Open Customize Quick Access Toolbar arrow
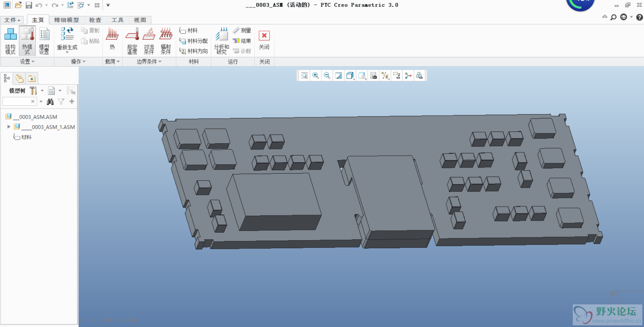This screenshot has height=327, width=644. click(108, 5)
